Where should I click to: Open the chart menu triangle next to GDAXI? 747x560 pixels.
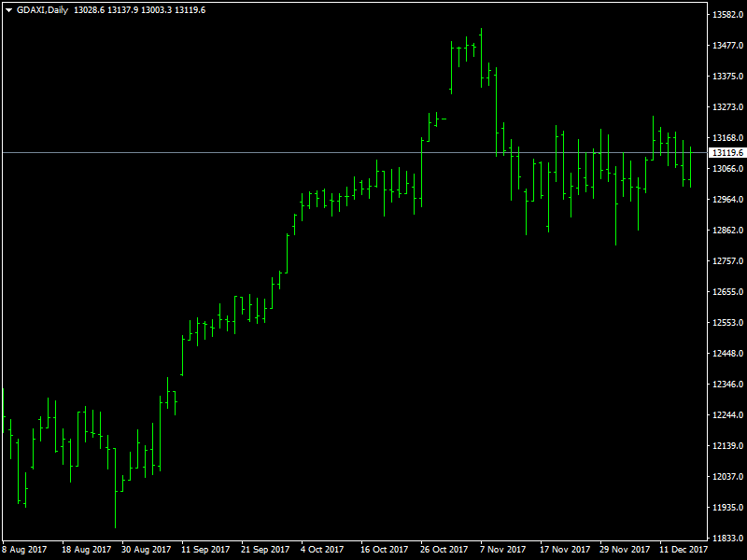point(8,10)
